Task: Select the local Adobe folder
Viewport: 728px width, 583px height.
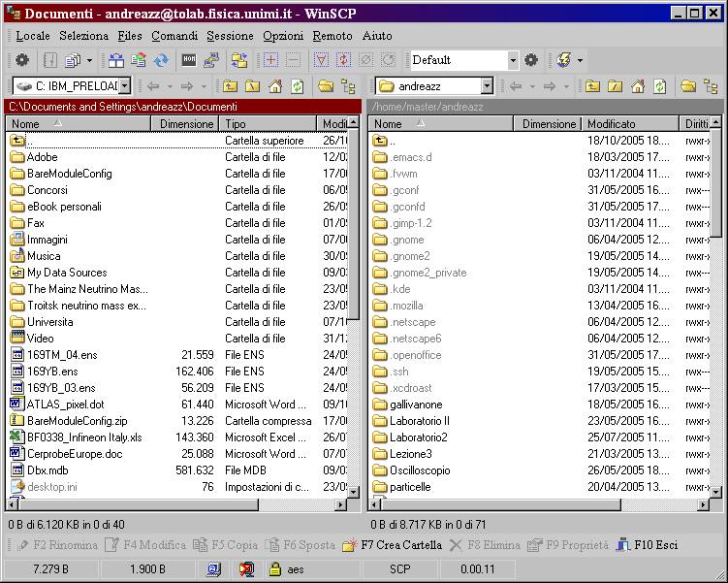Action: coord(34,157)
